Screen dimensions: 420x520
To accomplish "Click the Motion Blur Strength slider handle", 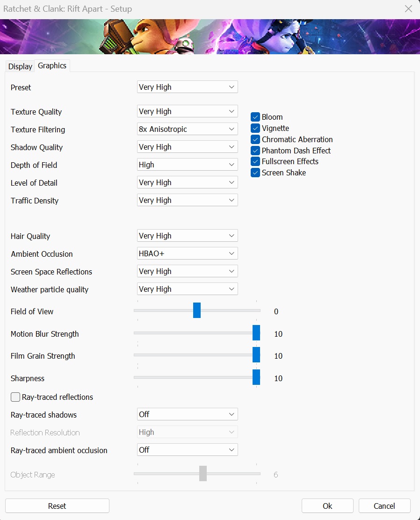I will click(x=256, y=332).
